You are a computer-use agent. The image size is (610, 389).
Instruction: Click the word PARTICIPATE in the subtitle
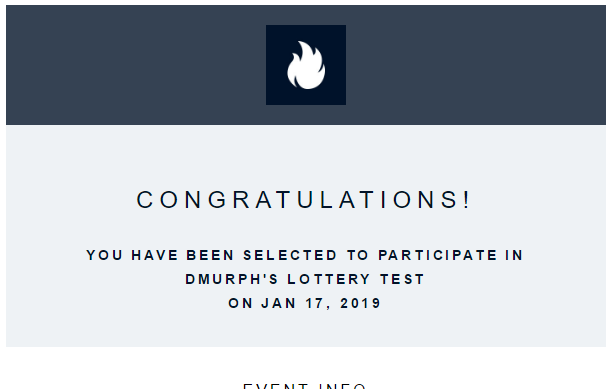pos(438,255)
